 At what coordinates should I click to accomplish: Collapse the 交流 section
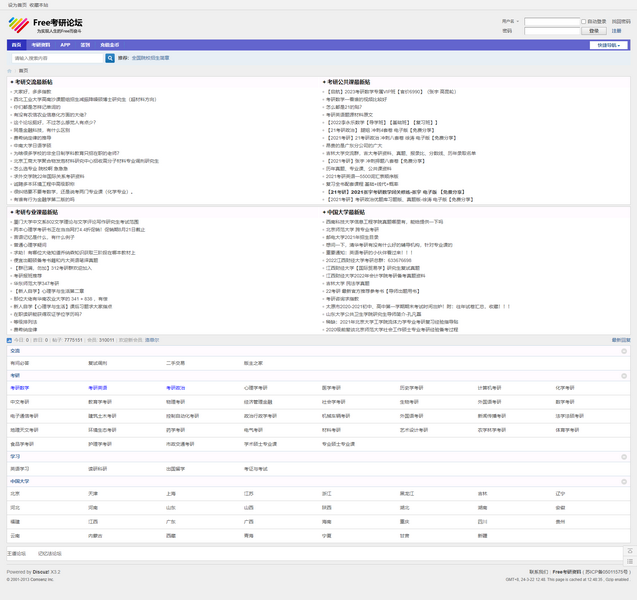tap(624, 351)
